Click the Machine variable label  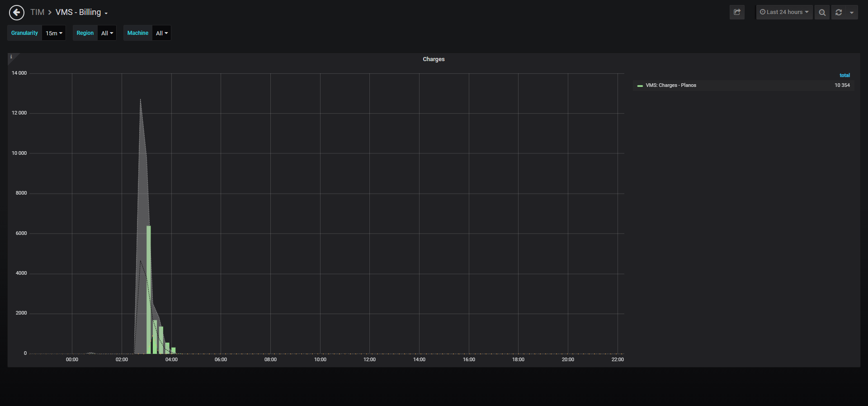138,33
